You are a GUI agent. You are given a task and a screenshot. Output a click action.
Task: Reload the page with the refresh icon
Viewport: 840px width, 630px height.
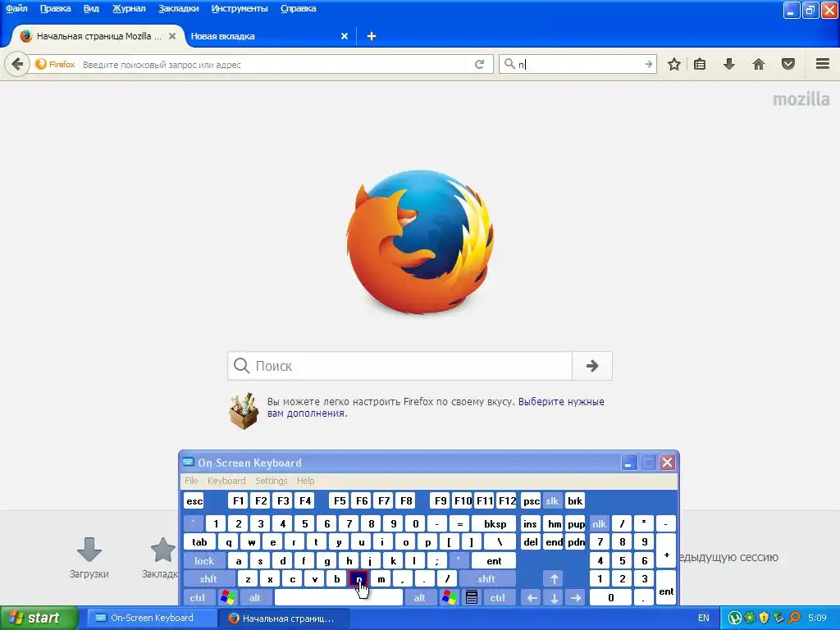tap(479, 64)
